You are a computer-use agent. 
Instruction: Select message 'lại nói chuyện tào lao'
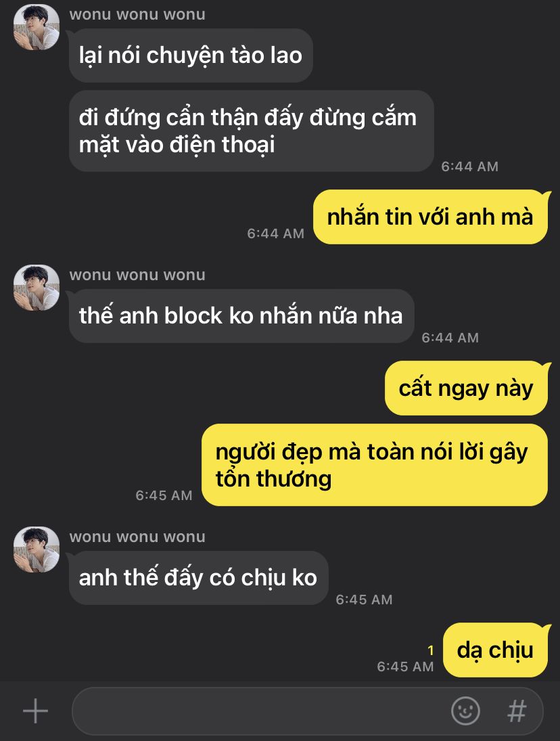tap(191, 55)
